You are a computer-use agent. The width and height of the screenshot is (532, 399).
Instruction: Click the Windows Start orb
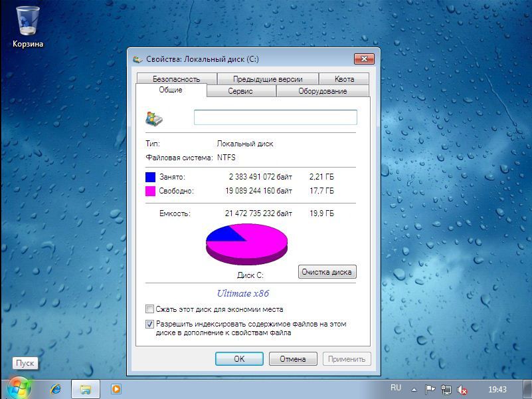click(x=19, y=388)
